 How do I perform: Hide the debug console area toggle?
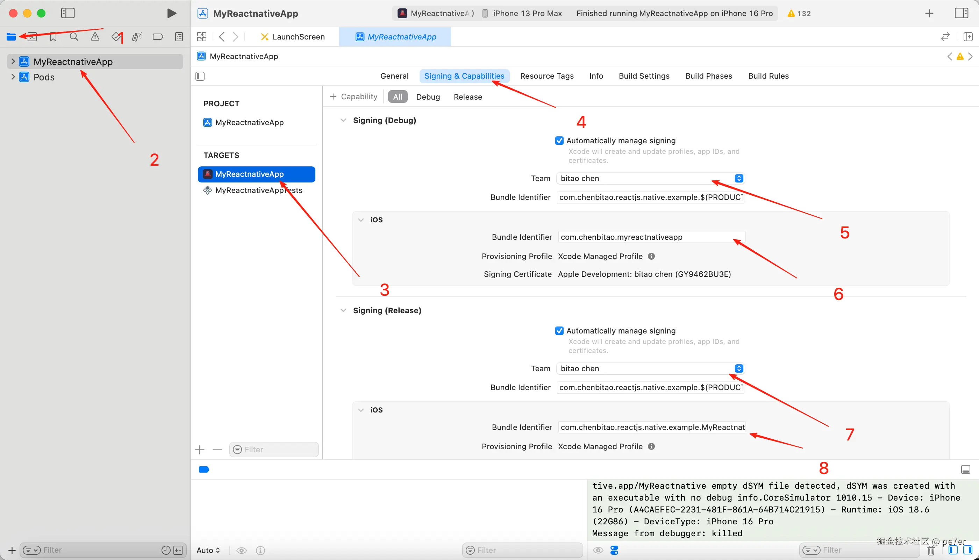tap(965, 469)
